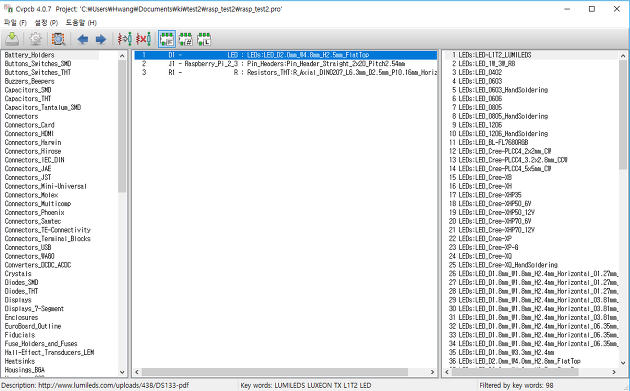
Task: Toggle filter by keywords button
Action: coord(167,39)
